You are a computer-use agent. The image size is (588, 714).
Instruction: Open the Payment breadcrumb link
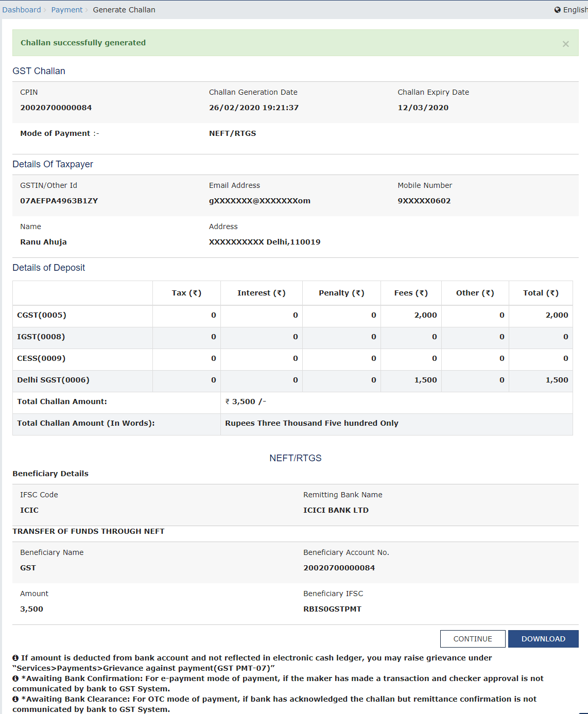(67, 10)
